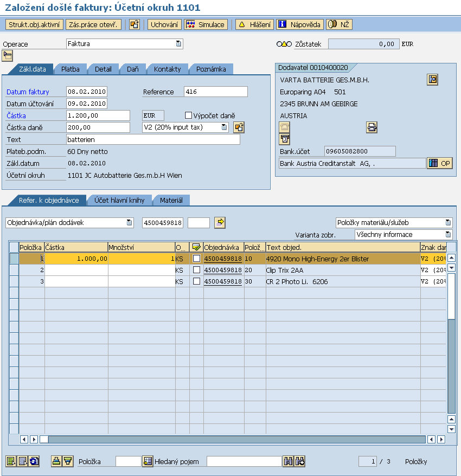The width and height of the screenshot is (461, 476).
Task: Click the find next binoculars icon
Action: (299, 461)
